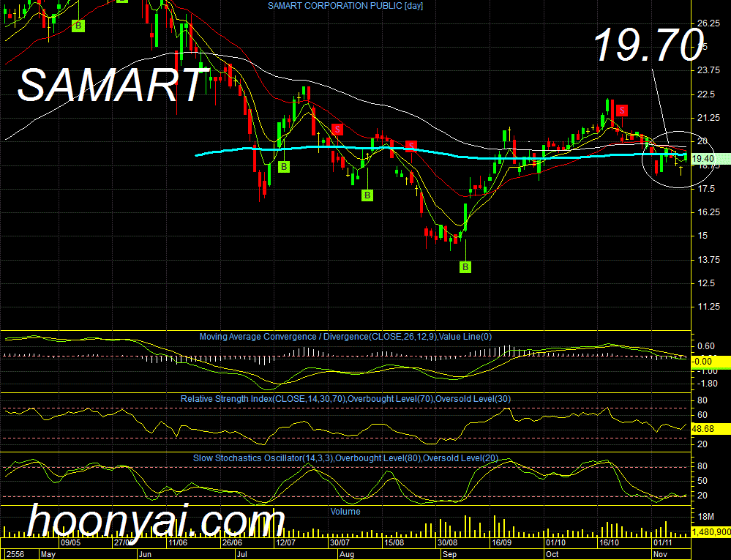Select the Relative Strength Index title text

(x=345, y=399)
